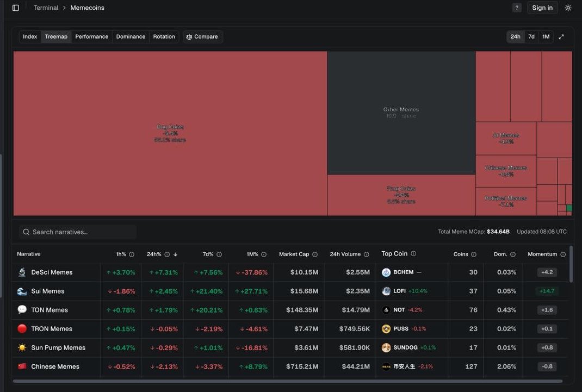This screenshot has height=392, width=582.
Task: Click the SUNDOG coin logo
Action: [386, 347]
